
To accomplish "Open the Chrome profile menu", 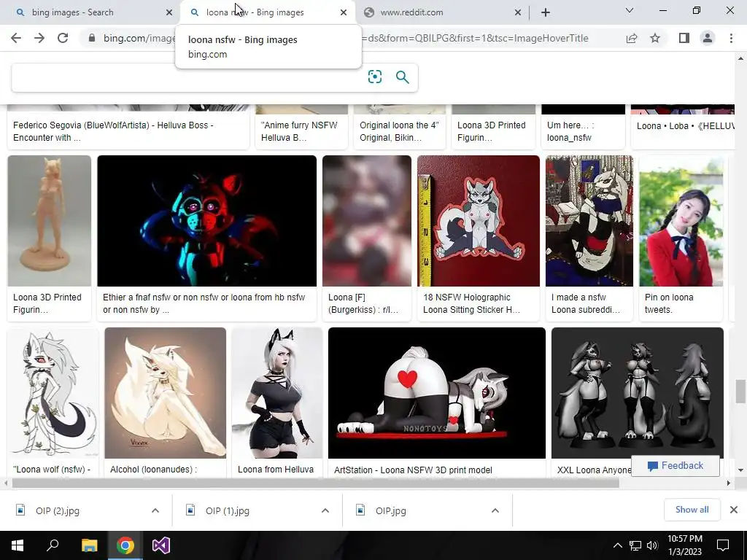I will (x=708, y=38).
